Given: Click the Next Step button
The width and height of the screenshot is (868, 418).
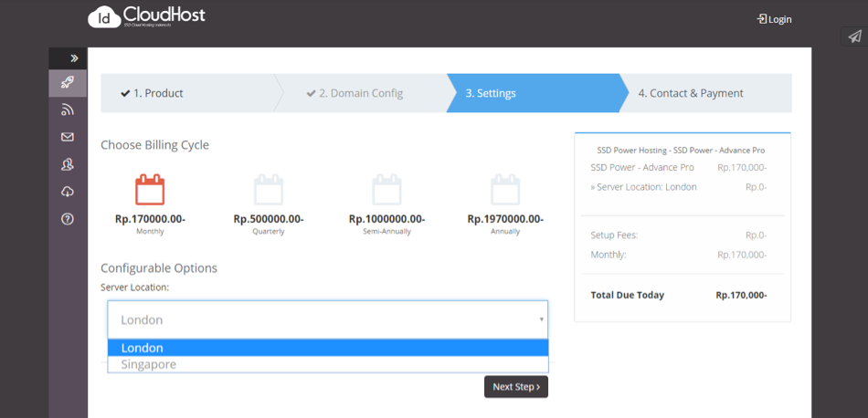Looking at the screenshot, I should [x=516, y=387].
